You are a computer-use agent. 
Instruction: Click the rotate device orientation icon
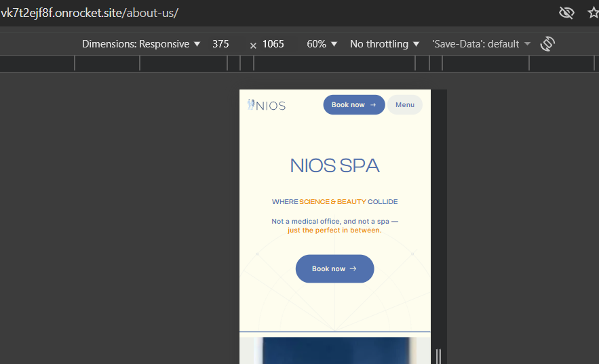tap(547, 44)
